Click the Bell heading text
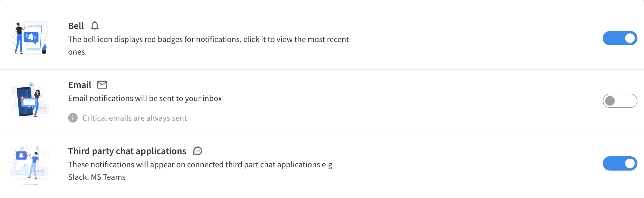Viewport: 644px width, 198px height. pyautogui.click(x=76, y=26)
